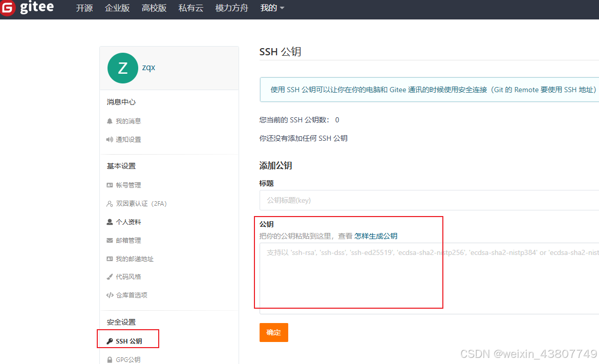Click the 你还没有添加任何 SSH 公钥 text
The image size is (599, 364).
click(x=303, y=138)
